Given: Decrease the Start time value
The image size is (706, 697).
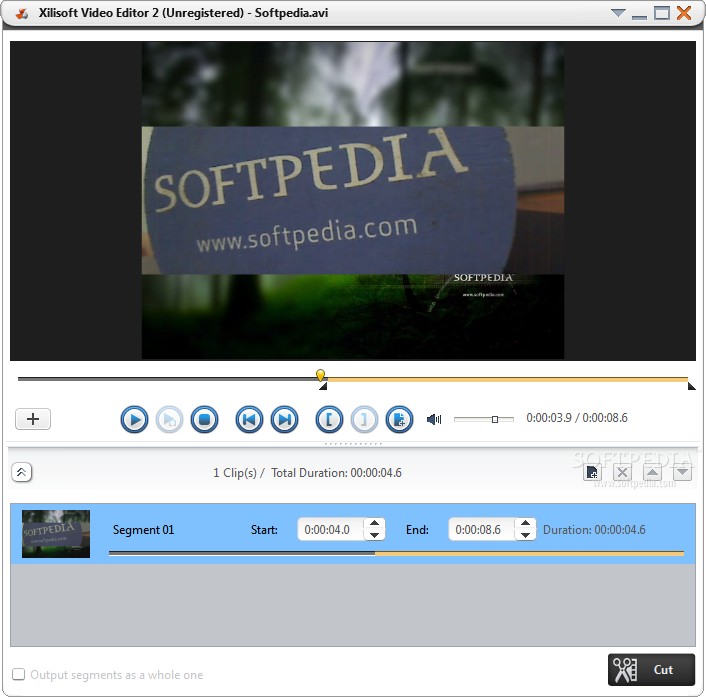Looking at the screenshot, I should 374,535.
